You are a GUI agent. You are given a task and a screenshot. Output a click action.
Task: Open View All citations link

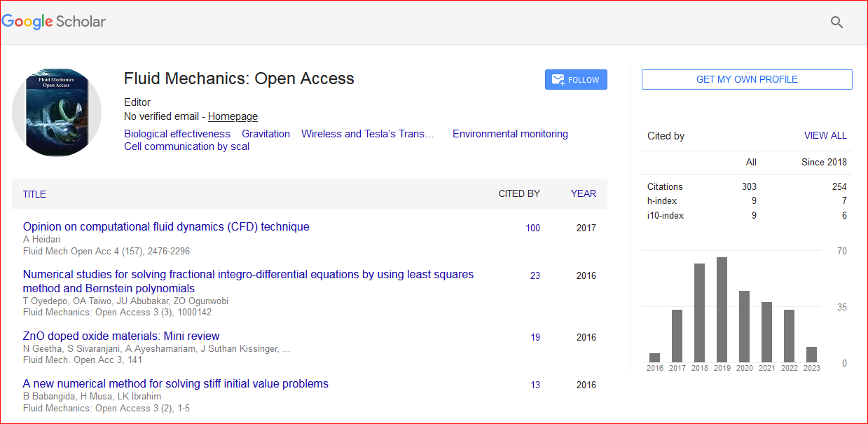point(825,136)
